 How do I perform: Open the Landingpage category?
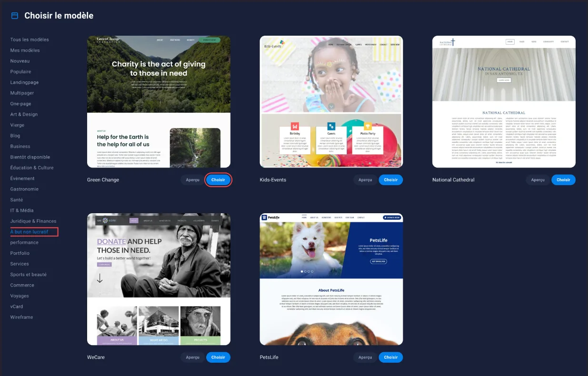25,82
